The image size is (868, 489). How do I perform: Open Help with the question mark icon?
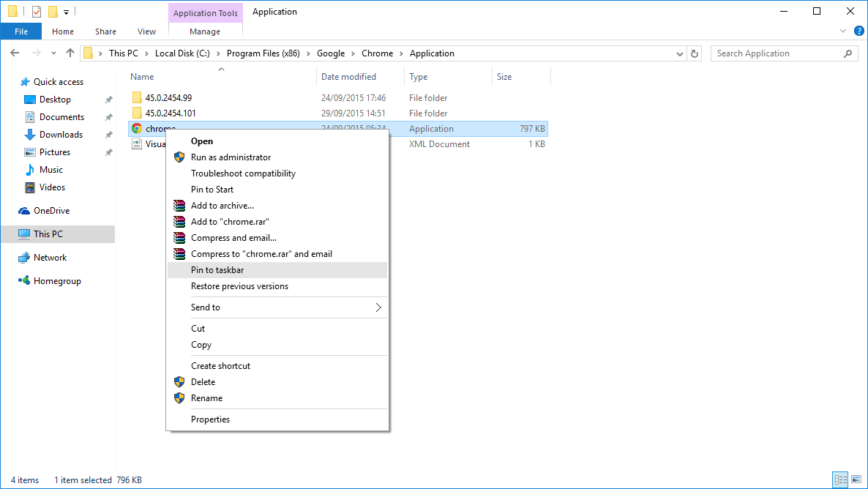coord(858,31)
